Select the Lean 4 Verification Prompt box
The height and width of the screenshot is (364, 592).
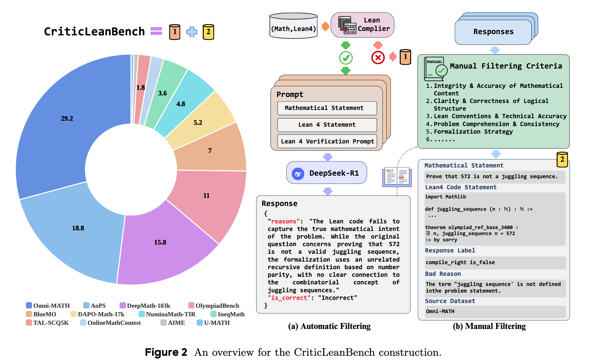pos(327,141)
